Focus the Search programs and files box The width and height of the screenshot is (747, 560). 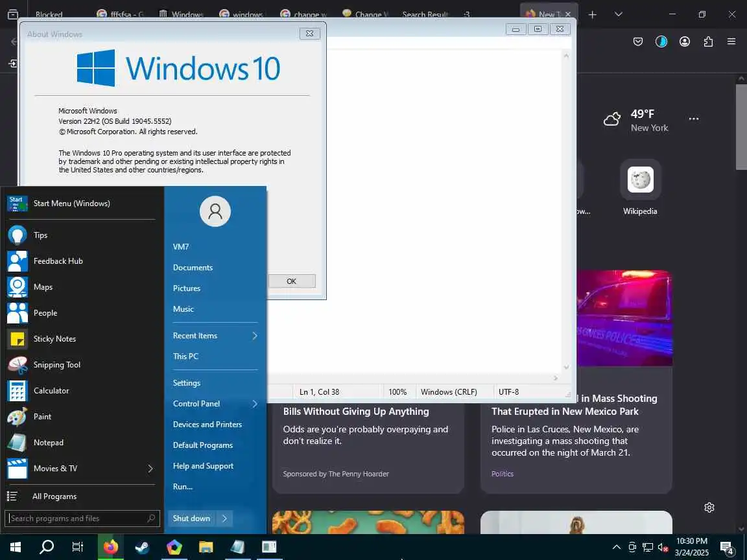click(82, 519)
